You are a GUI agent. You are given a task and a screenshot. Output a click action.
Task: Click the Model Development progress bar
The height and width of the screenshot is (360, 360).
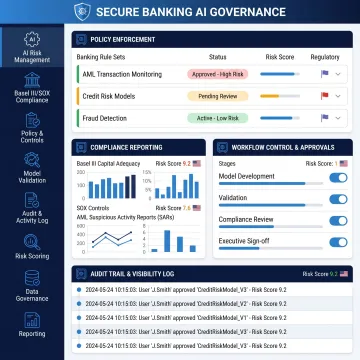(x=271, y=183)
